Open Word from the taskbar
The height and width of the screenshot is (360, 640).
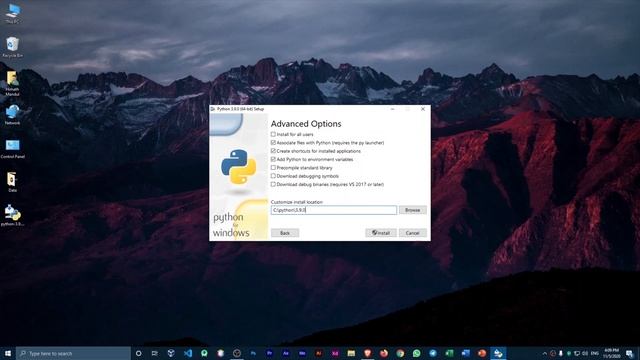(x=465, y=353)
